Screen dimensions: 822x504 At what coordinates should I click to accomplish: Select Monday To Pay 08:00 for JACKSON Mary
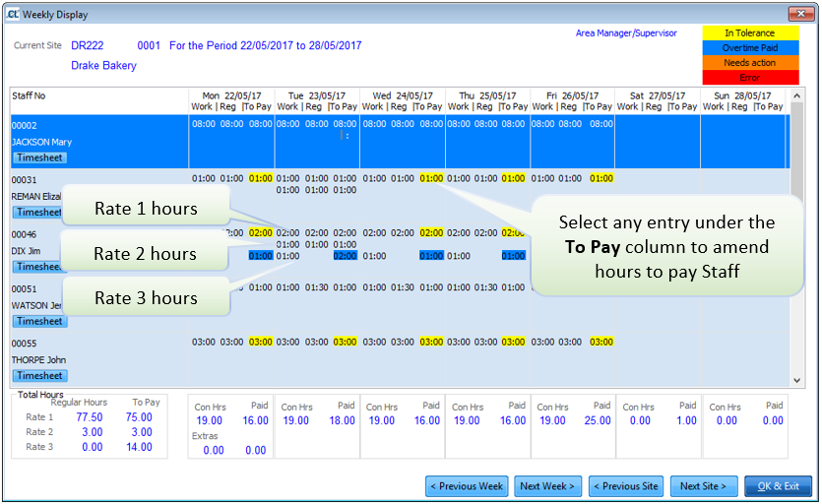point(261,124)
